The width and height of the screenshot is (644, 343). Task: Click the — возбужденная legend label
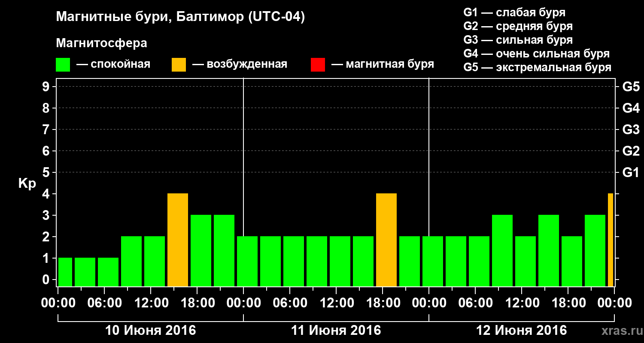[x=240, y=64]
